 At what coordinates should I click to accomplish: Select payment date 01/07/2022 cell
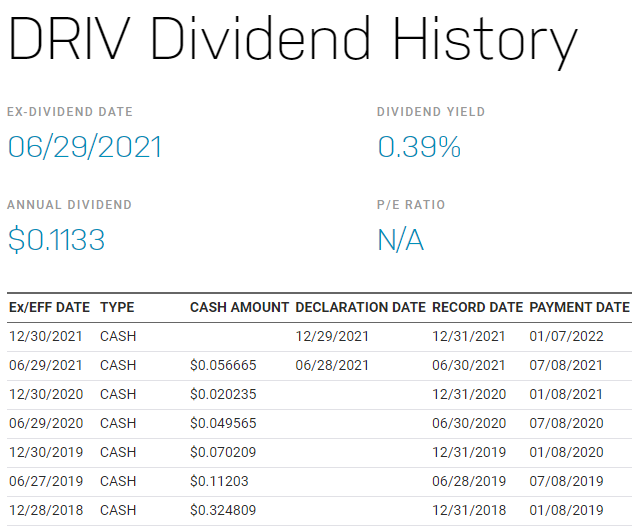coord(566,337)
